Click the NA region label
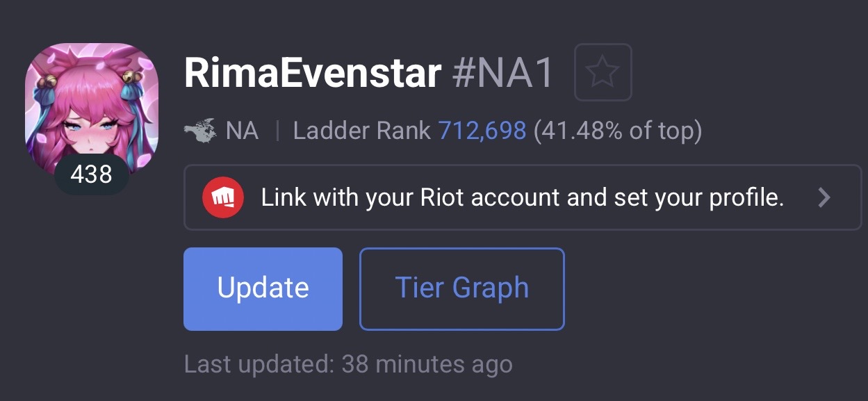868x401 pixels. tap(242, 131)
